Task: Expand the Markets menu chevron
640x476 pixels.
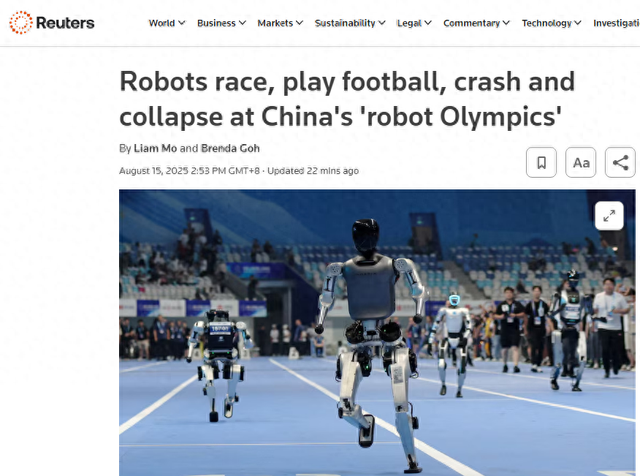Action: tap(300, 23)
